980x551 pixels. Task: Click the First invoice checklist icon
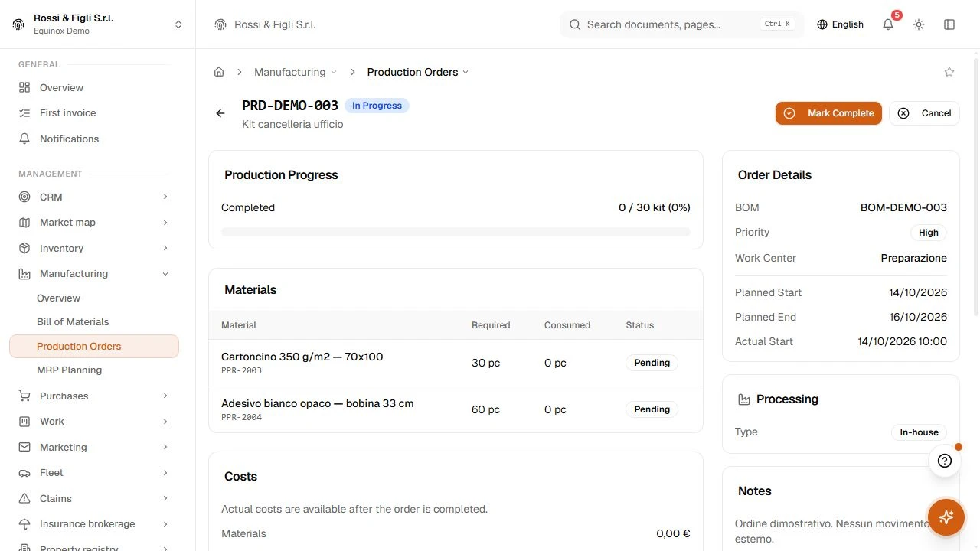click(24, 113)
